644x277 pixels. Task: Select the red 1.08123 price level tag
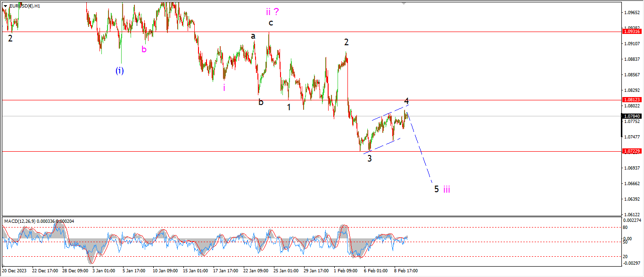pyautogui.click(x=632, y=100)
